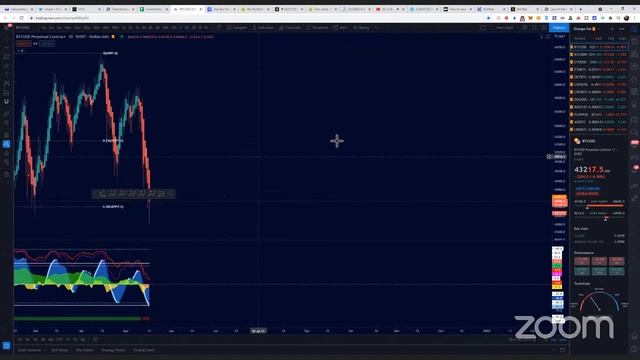Open the Trading Panel tab

[x=144, y=350]
